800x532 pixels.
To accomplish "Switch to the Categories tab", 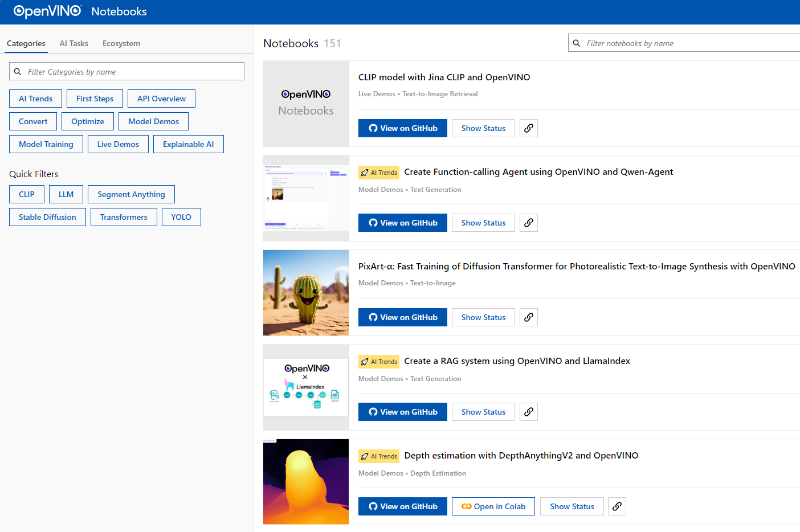I will pyautogui.click(x=26, y=43).
